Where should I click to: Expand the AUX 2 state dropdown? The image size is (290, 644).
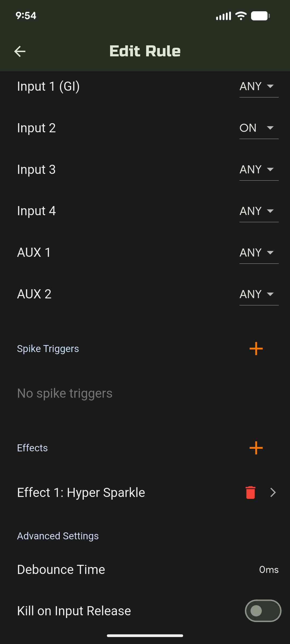pyautogui.click(x=259, y=294)
